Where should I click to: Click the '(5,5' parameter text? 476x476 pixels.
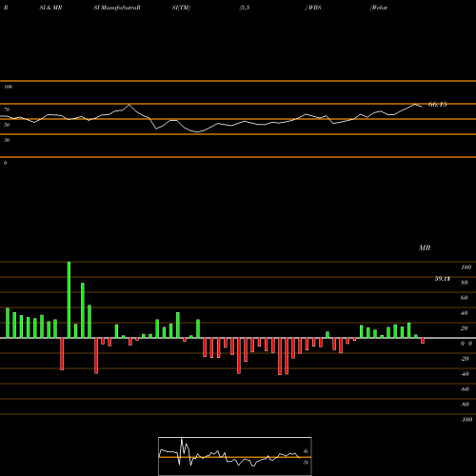click(245, 8)
